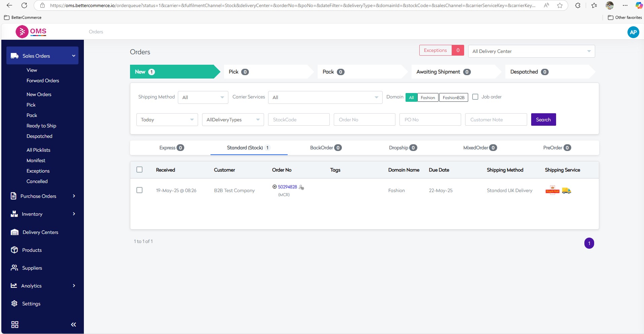Screen dimensions: 644x334
Task: Open order number 50294828 link
Action: point(287,187)
